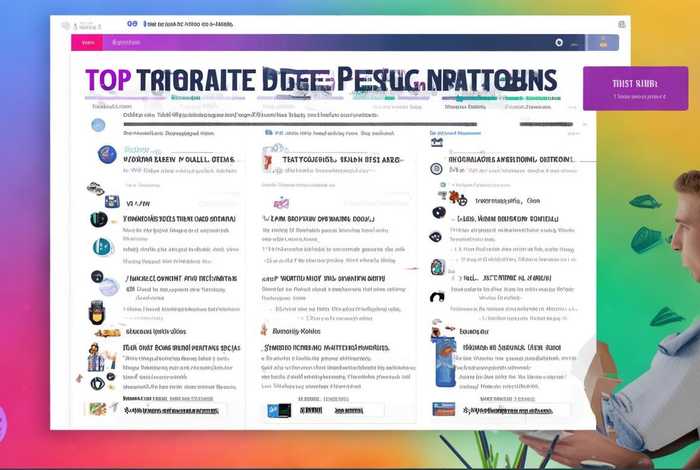This screenshot has height=470, width=700.
Task: Click the second navigation item beside the pink tab
Action: pyautogui.click(x=126, y=43)
